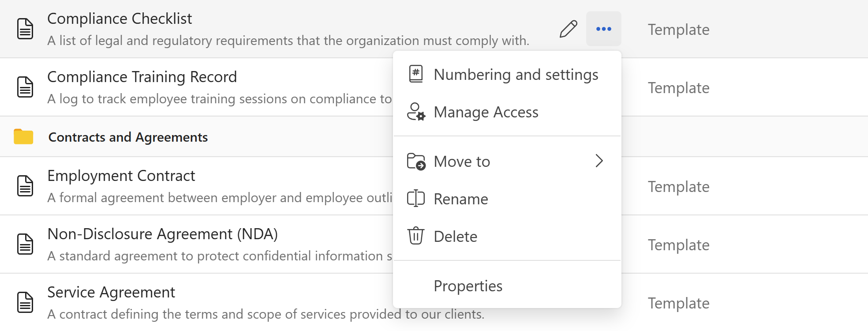Choose Rename from the context menu

coord(507,199)
